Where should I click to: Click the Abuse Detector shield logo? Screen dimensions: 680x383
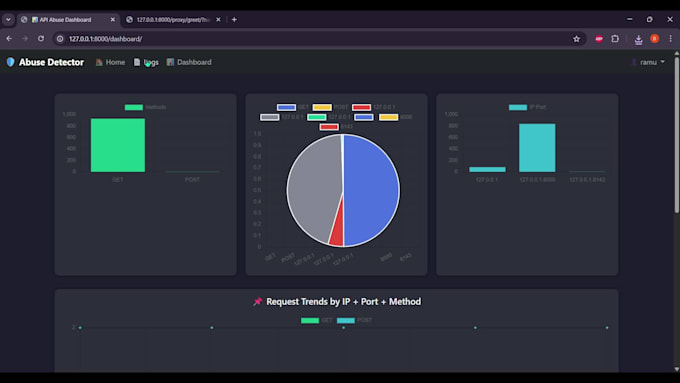(10, 62)
